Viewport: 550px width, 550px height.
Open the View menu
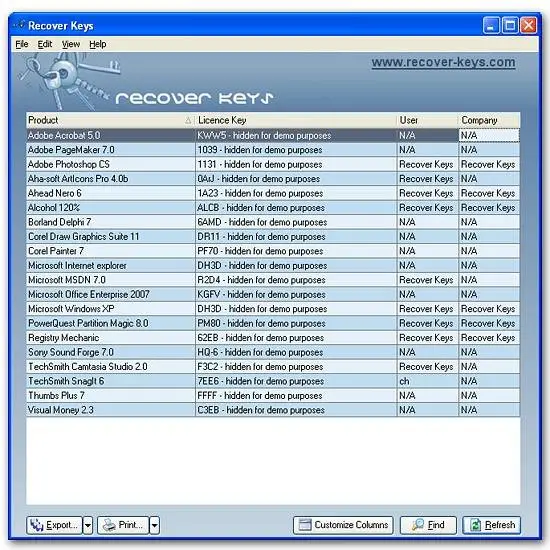coord(71,44)
